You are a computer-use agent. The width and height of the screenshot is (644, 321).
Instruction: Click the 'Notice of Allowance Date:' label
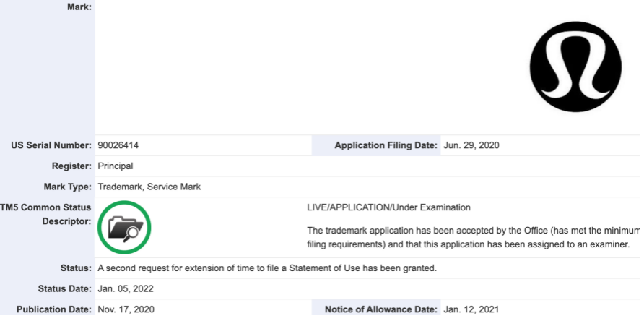coord(381,309)
